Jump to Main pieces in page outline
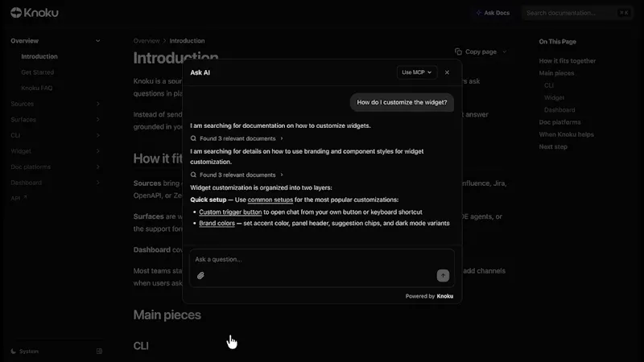Viewport: 644px width, 362px height. [556, 73]
